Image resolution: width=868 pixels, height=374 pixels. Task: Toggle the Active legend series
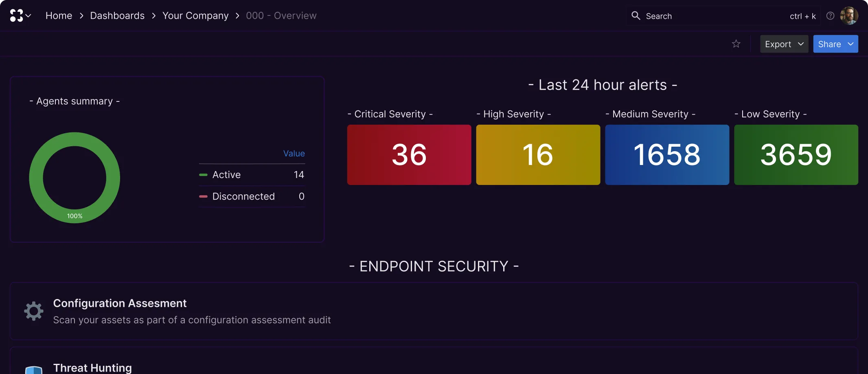click(226, 175)
